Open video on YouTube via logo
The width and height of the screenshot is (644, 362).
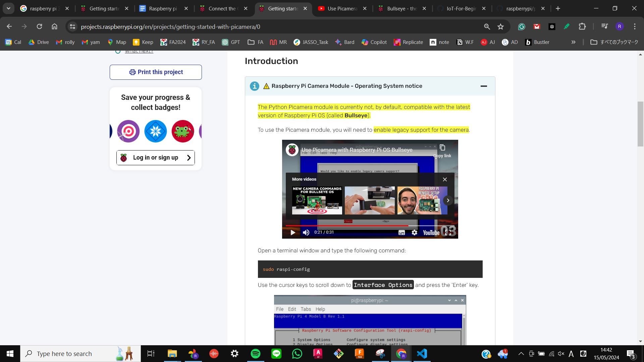[431, 232]
